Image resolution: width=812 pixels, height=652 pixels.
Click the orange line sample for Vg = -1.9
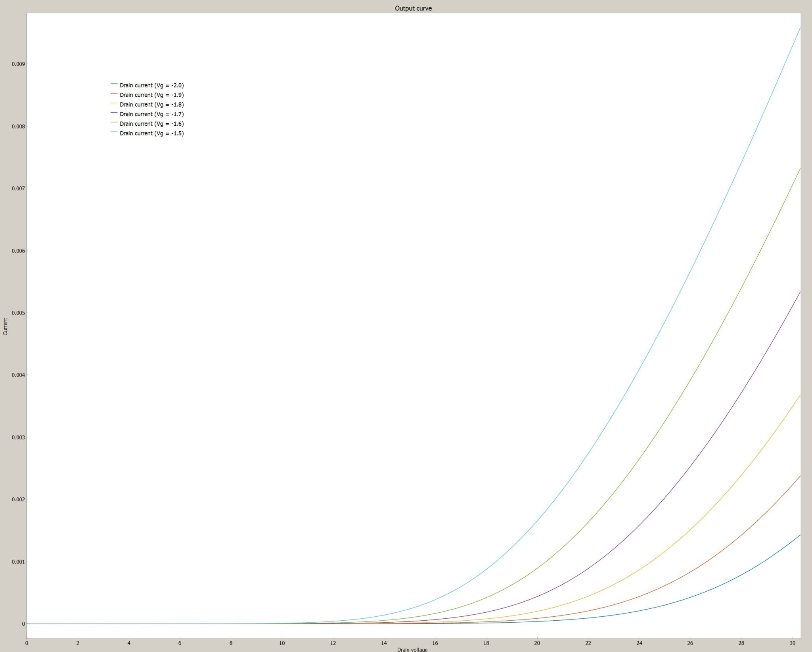[114, 94]
